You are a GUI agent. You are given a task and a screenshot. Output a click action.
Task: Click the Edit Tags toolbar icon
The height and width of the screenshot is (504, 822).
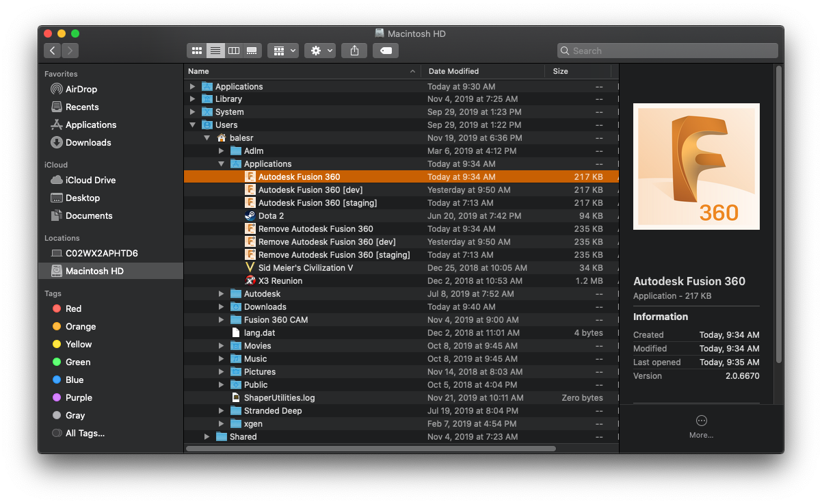pyautogui.click(x=386, y=51)
